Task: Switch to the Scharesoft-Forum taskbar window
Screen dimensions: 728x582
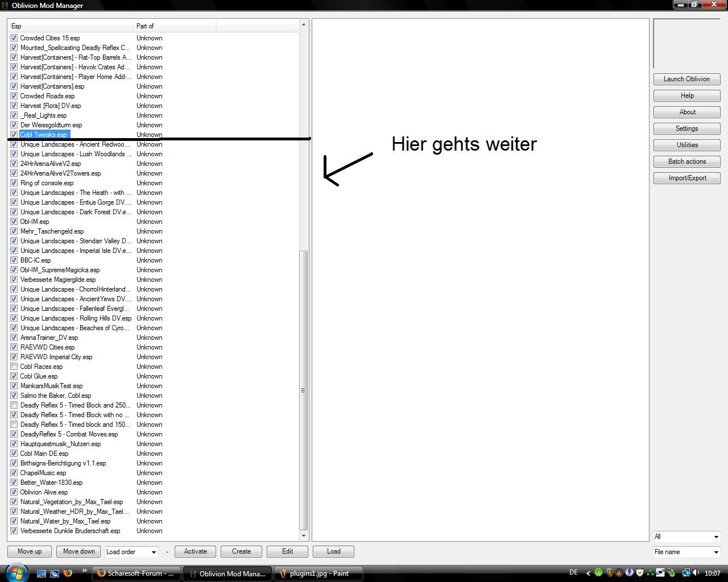Action: pyautogui.click(x=136, y=573)
